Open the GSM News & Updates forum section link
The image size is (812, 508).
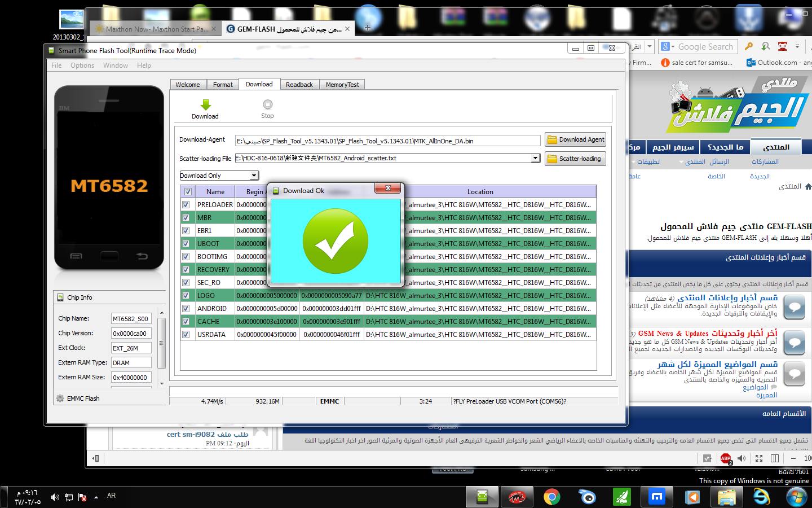[x=708, y=333]
